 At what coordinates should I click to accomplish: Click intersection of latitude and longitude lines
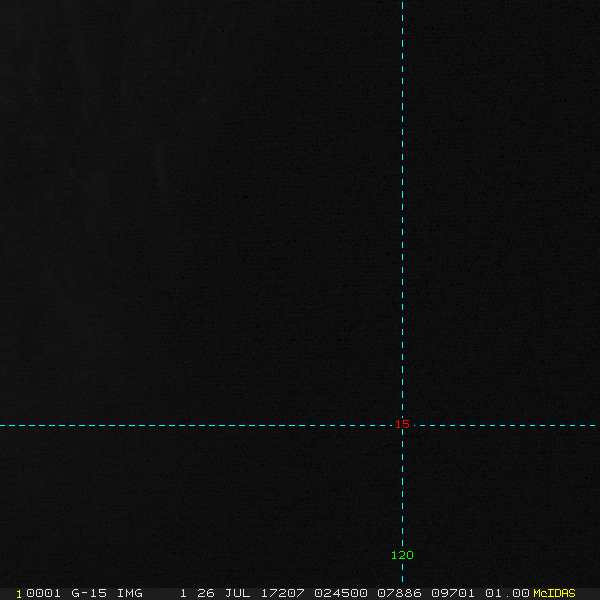pyautogui.click(x=402, y=425)
